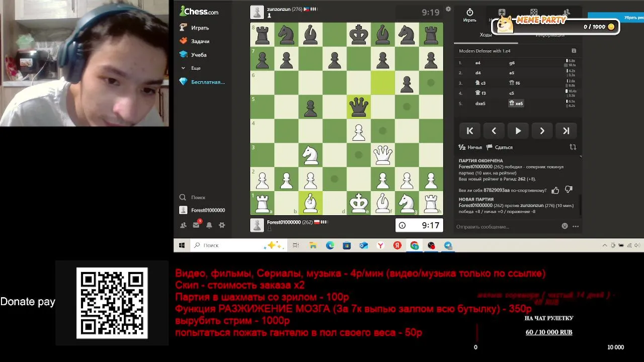Play through the moves
The image size is (644, 362).
click(518, 131)
